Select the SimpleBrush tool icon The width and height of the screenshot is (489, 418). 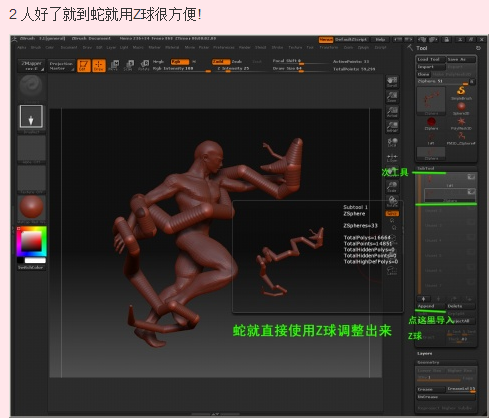[461, 92]
